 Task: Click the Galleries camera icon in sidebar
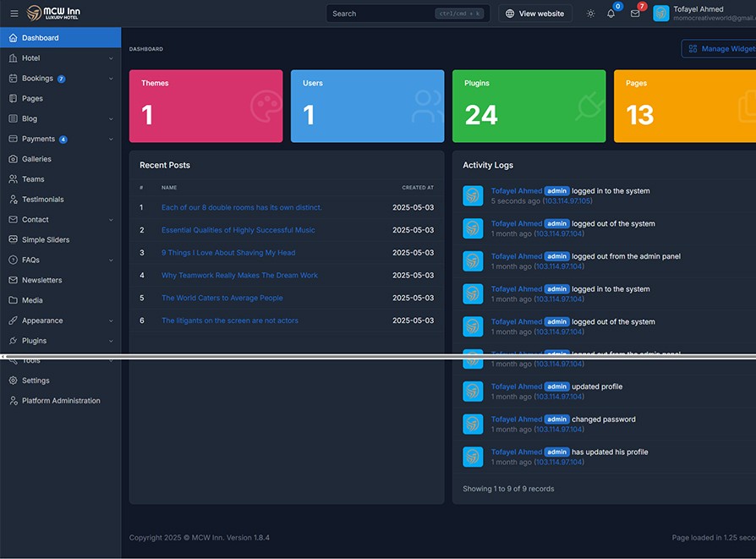point(14,159)
